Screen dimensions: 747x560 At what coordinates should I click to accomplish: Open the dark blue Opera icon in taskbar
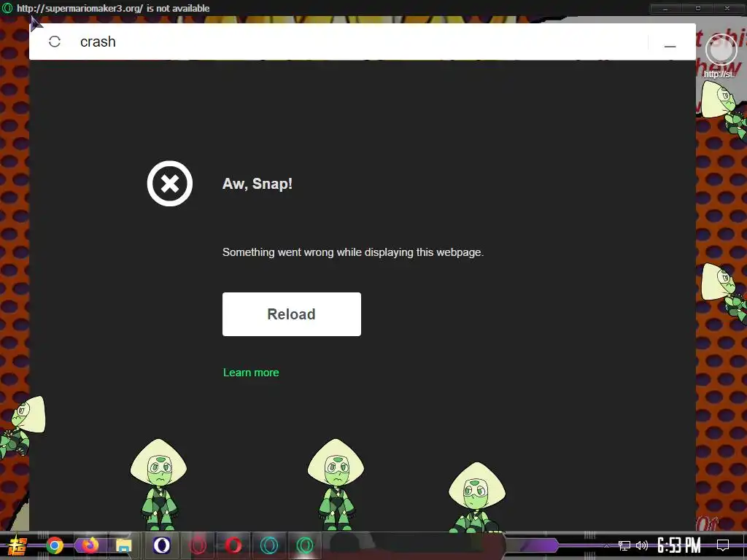161,545
